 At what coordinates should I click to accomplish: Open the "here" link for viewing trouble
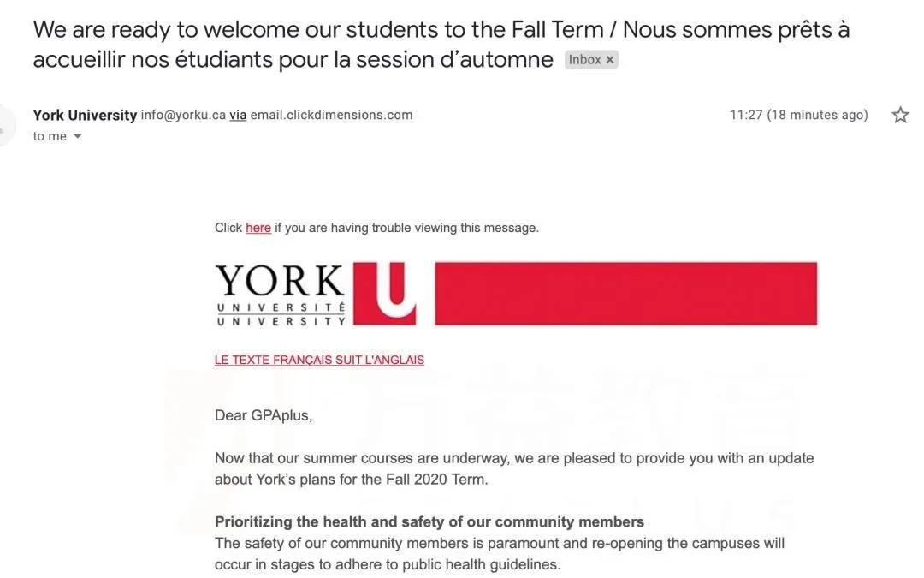point(258,228)
